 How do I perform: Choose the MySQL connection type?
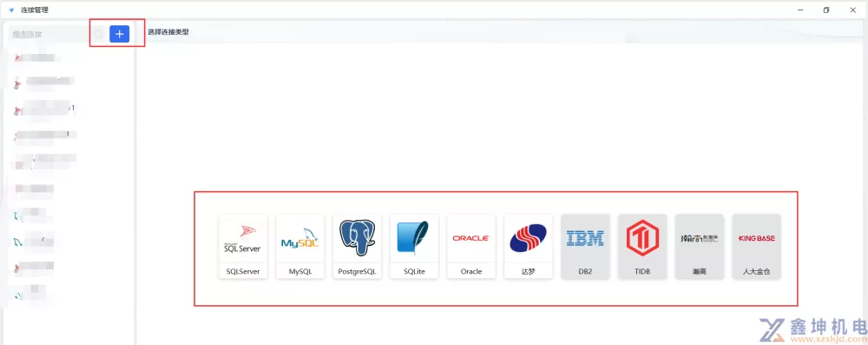click(300, 246)
